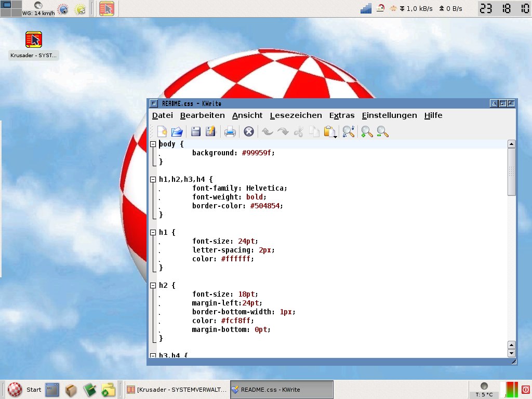Open terminal icon in bottom panel
Viewport: 532px width, 399px height.
[x=52, y=390]
